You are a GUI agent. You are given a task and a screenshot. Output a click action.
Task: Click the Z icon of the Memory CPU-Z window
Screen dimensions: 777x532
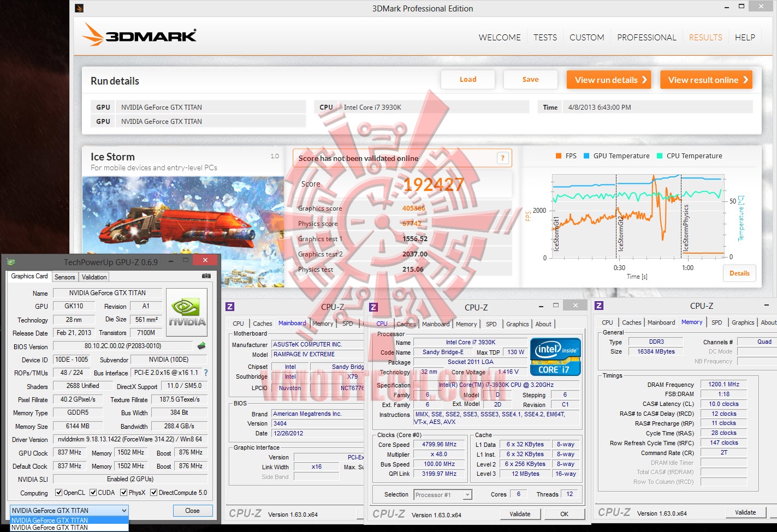tap(599, 306)
